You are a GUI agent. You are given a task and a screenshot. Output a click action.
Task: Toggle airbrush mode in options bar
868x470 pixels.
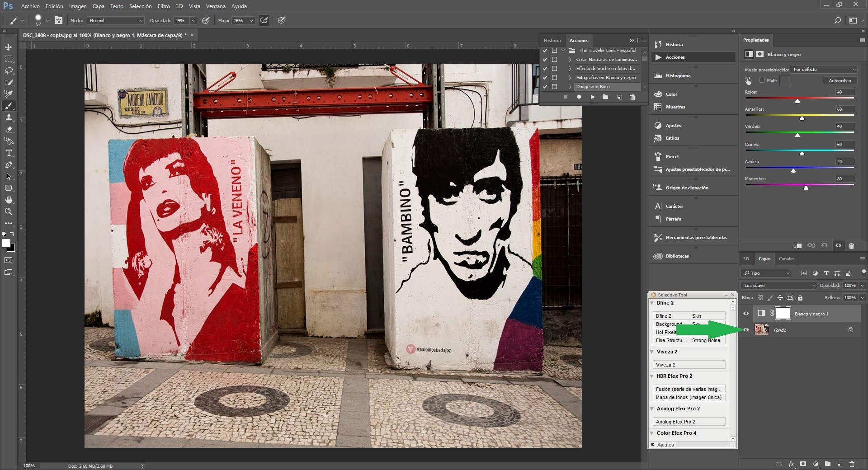coord(264,20)
